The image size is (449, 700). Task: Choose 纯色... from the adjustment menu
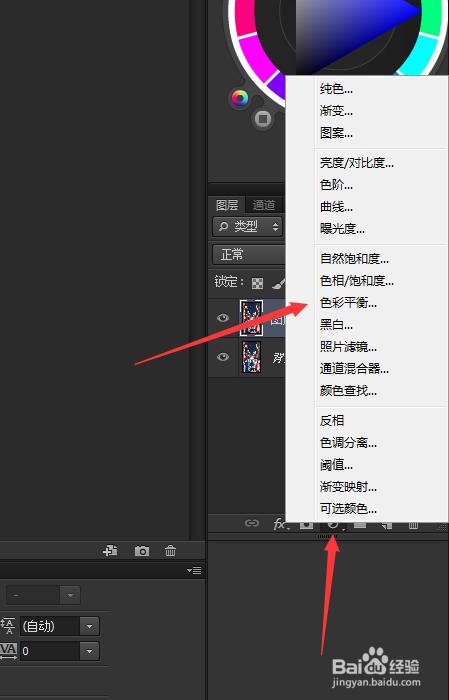pos(336,89)
